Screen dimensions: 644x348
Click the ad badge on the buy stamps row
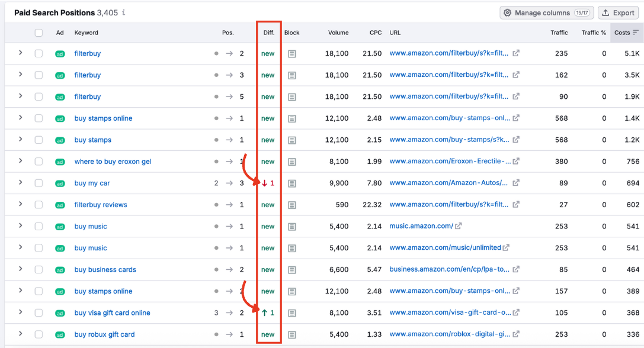click(59, 140)
